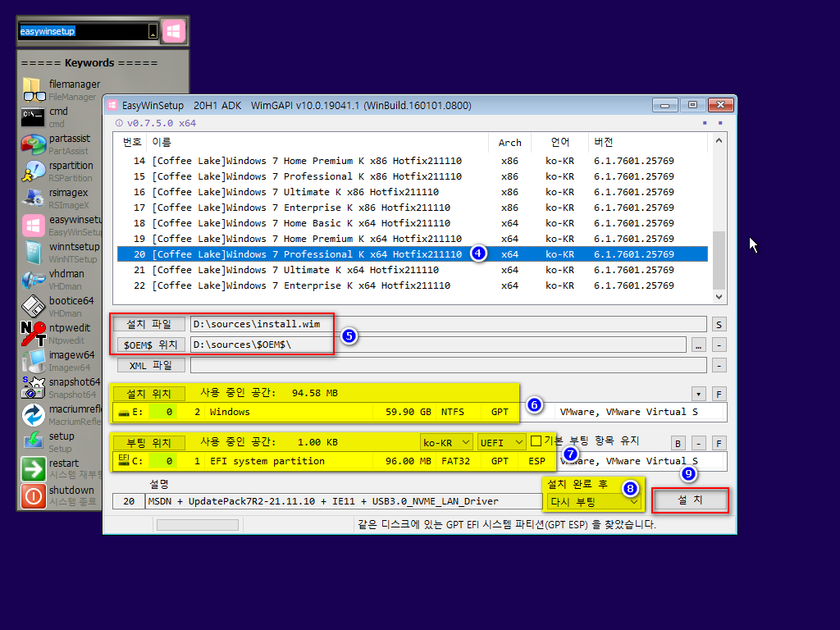Open the rsimagex icon

click(33, 199)
